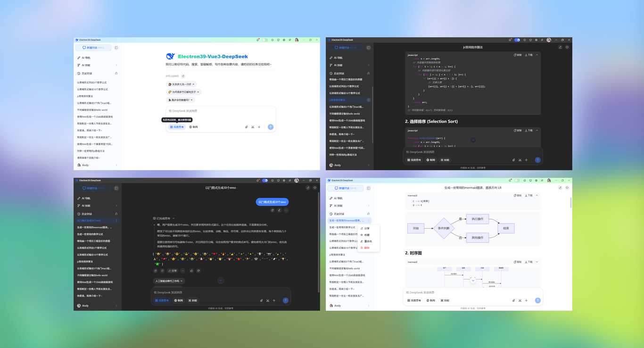Collapse sidebar icon in top-left window
This screenshot has height=348, width=644.
[116, 48]
